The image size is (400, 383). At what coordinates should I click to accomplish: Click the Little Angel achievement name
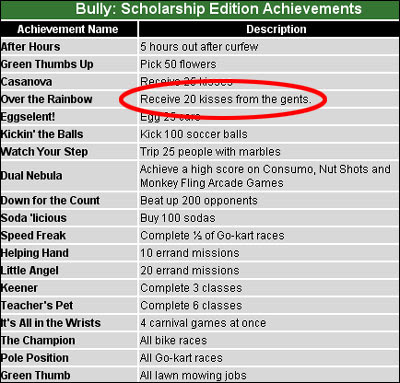(30, 270)
